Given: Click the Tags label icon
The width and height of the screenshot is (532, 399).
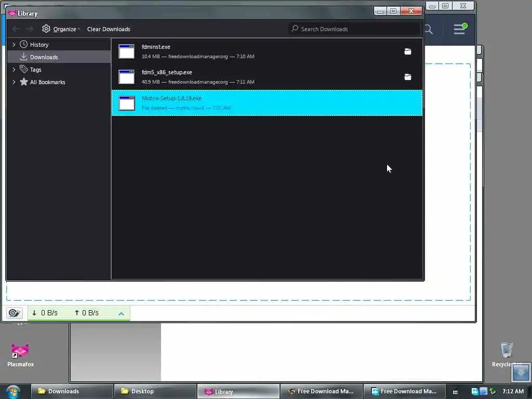Looking at the screenshot, I should click(23, 69).
